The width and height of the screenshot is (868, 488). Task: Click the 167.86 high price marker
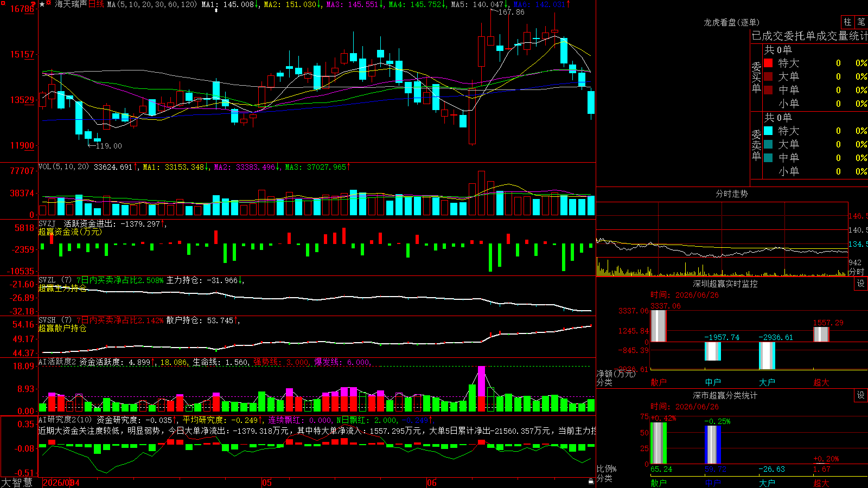(x=512, y=12)
